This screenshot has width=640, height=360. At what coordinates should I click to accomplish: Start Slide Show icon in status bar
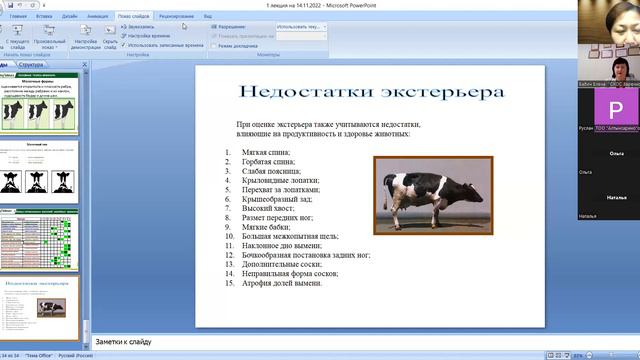[x=567, y=356]
